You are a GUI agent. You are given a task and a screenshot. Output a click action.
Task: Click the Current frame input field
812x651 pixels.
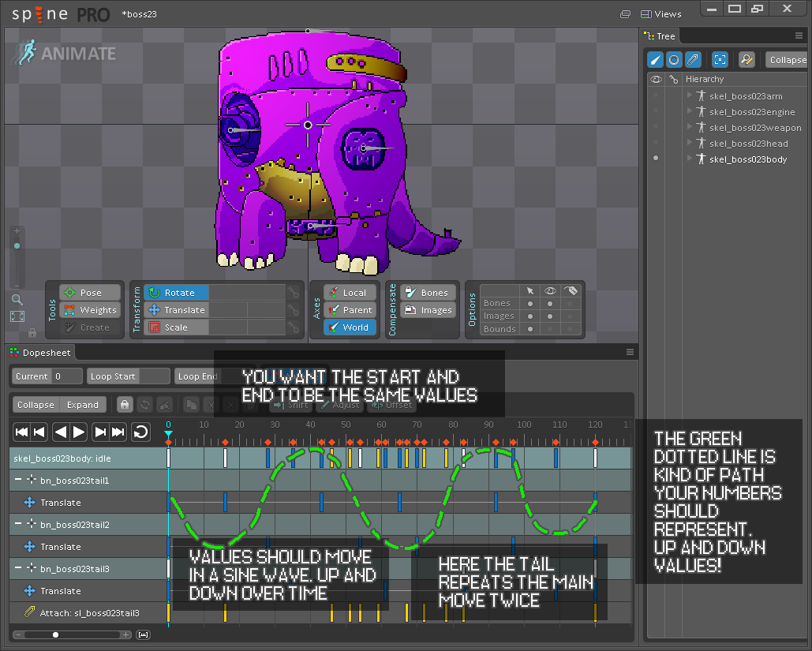(x=66, y=376)
